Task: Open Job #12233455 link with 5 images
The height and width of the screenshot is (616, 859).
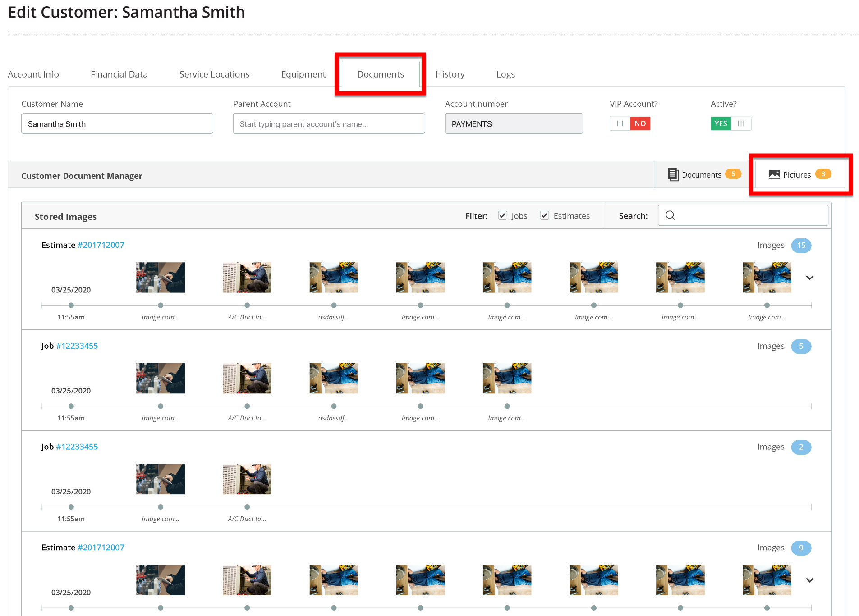Action: pos(77,346)
